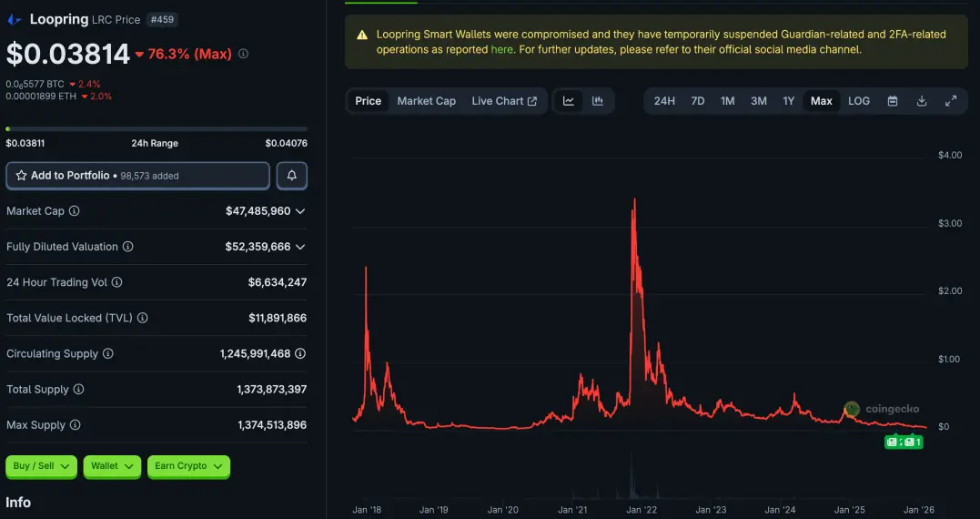Click the info icon beside 76.3% (Max)
Viewport: 980px width, 519px height.
(x=243, y=54)
